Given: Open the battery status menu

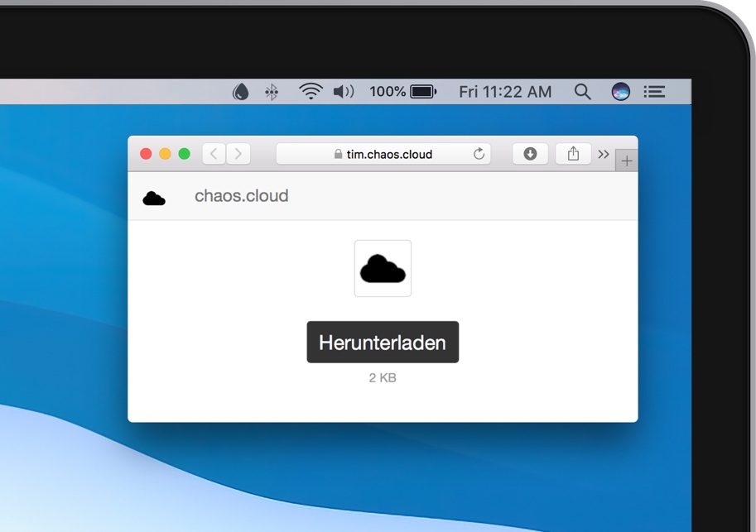Looking at the screenshot, I should (402, 92).
